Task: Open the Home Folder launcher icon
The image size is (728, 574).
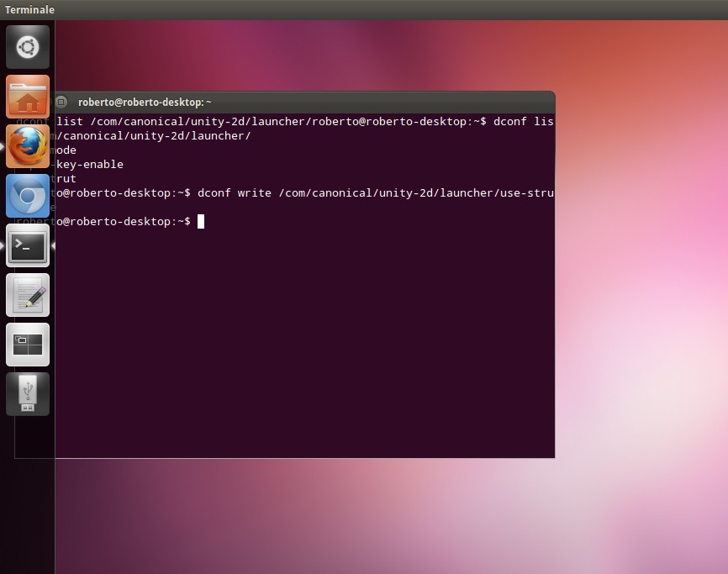Action: coord(28,97)
